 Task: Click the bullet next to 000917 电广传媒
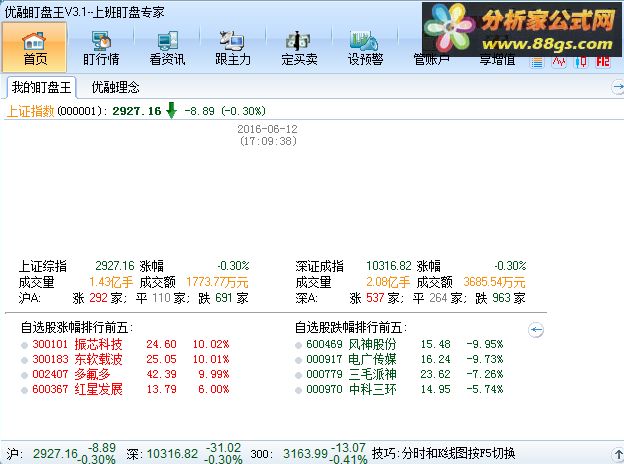click(x=298, y=361)
